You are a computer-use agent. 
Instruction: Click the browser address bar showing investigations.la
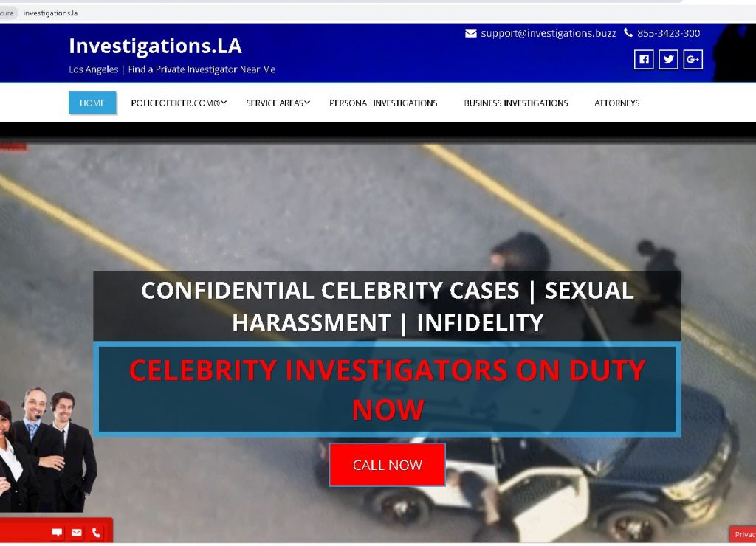click(337, 13)
